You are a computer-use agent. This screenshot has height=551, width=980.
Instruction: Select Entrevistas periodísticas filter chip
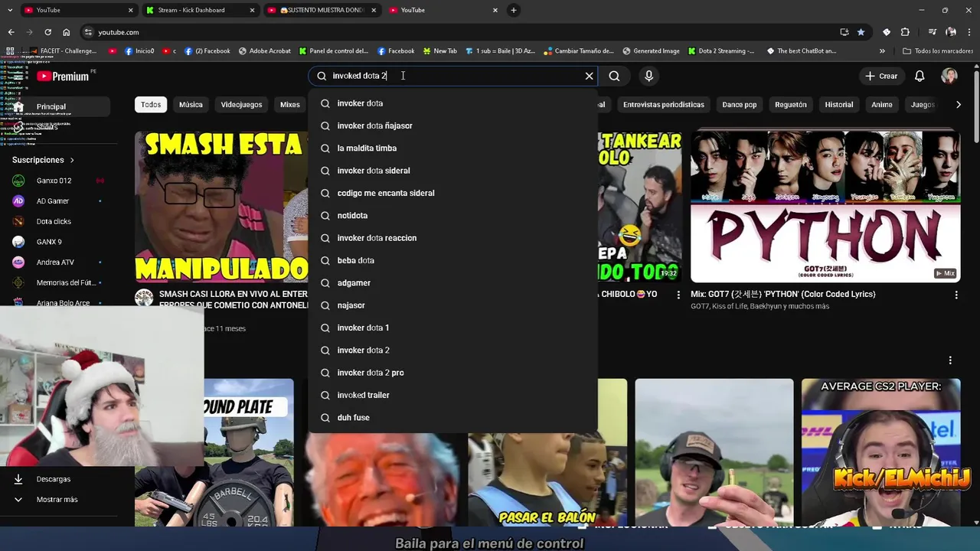click(x=663, y=105)
